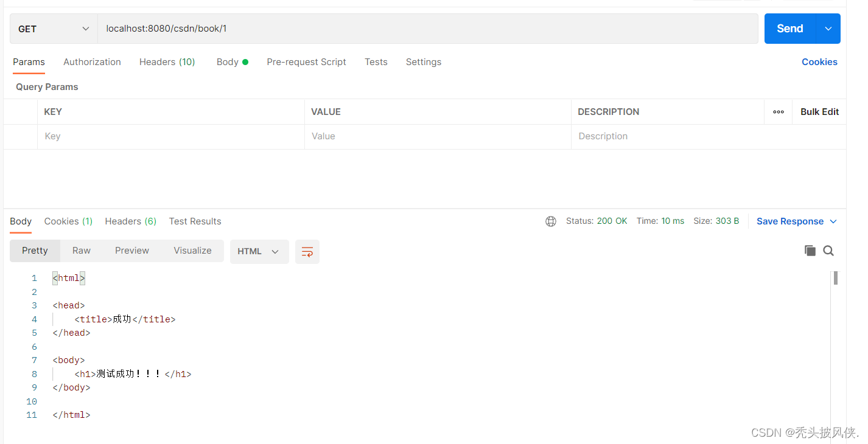The image size is (868, 444).
Task: Click the <html> opening tag on line 1
Action: coord(69,278)
